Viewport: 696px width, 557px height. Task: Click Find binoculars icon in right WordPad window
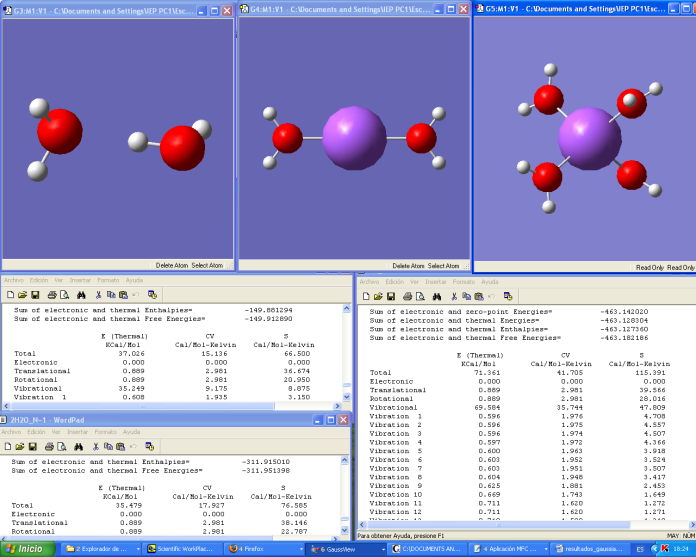pyautogui.click(x=437, y=296)
